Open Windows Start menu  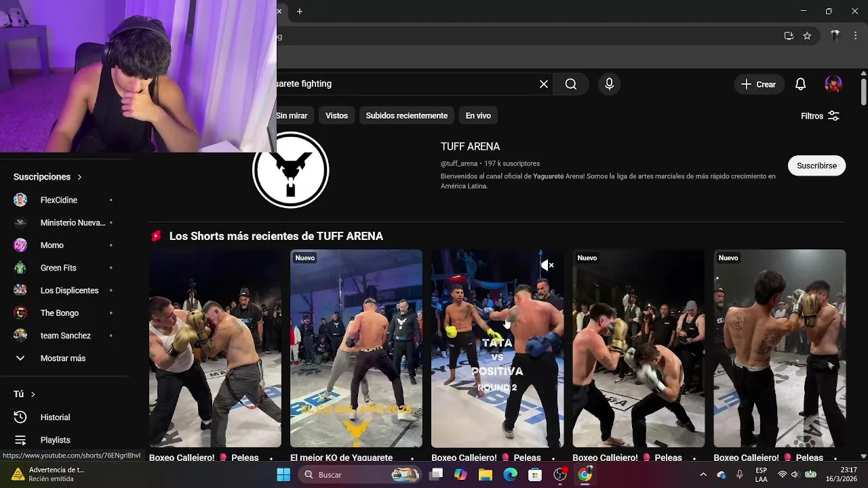tap(283, 474)
